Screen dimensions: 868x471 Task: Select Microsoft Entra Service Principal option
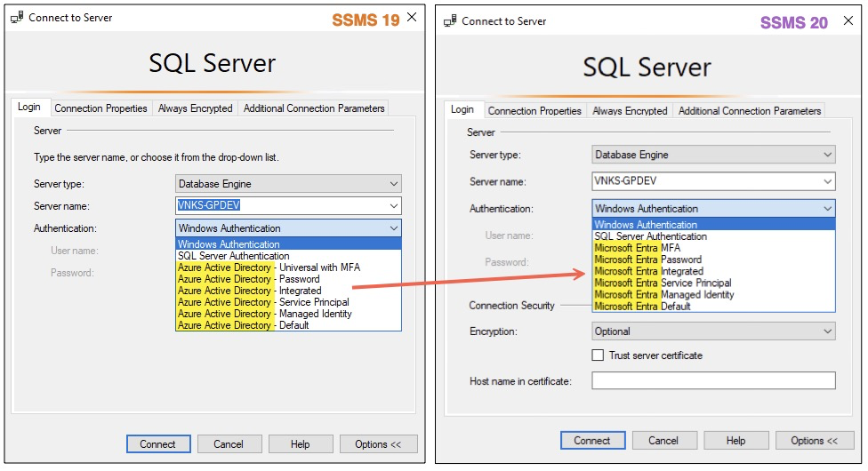[x=713, y=283]
